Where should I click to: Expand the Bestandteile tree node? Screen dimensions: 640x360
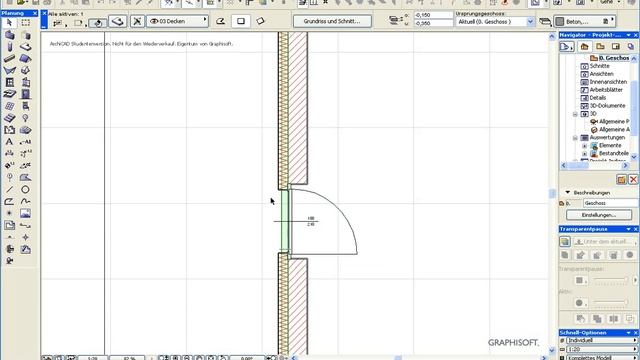[x=584, y=154]
